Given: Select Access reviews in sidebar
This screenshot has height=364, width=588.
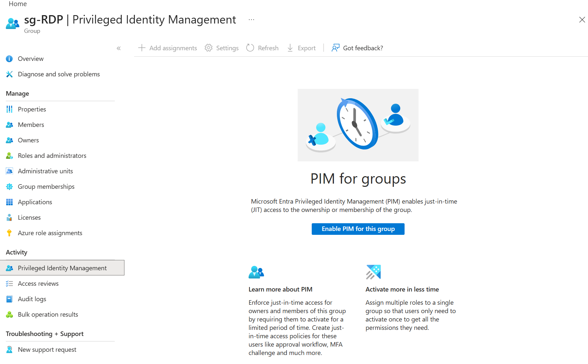Looking at the screenshot, I should click(38, 283).
